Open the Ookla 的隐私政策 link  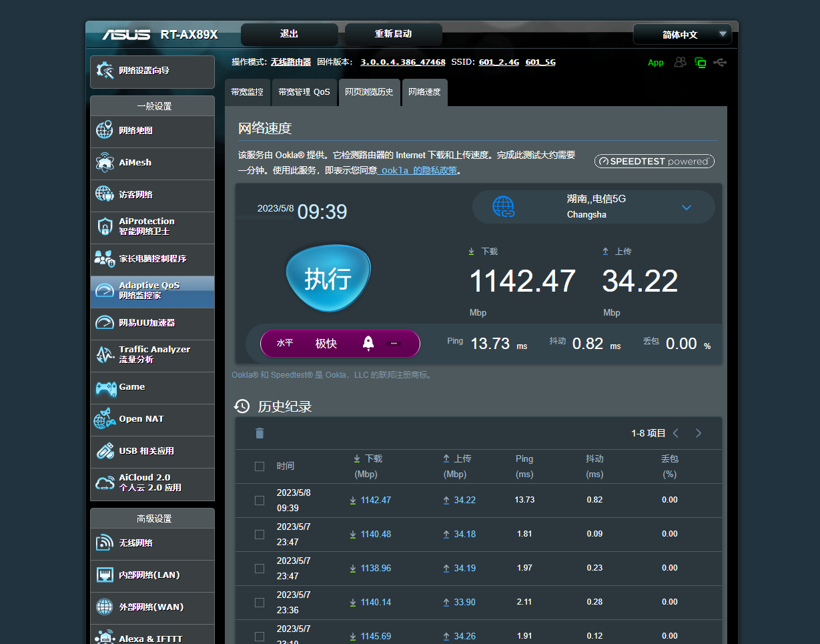419,170
